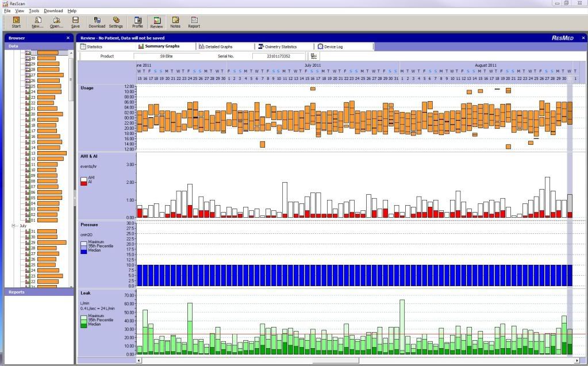This screenshot has height=366, width=588.
Task: Close the Browser panel with its X
Action: click(x=68, y=38)
